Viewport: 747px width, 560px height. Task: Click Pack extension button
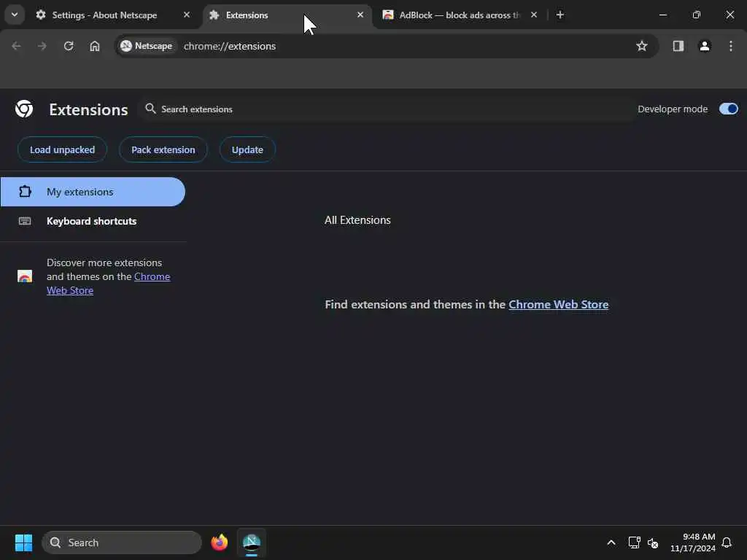coord(163,149)
